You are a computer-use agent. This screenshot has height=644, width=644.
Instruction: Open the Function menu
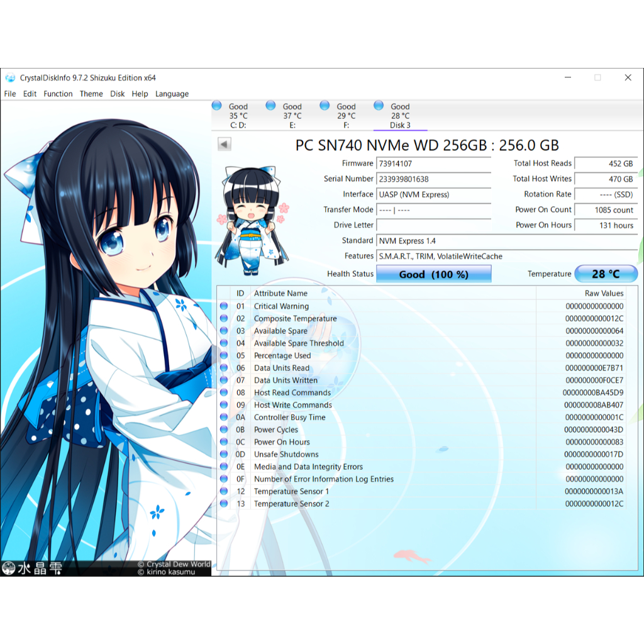tap(58, 94)
